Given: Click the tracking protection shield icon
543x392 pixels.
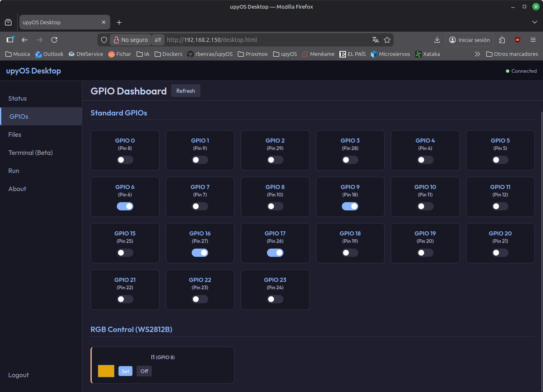Looking at the screenshot, I should pyautogui.click(x=104, y=40).
